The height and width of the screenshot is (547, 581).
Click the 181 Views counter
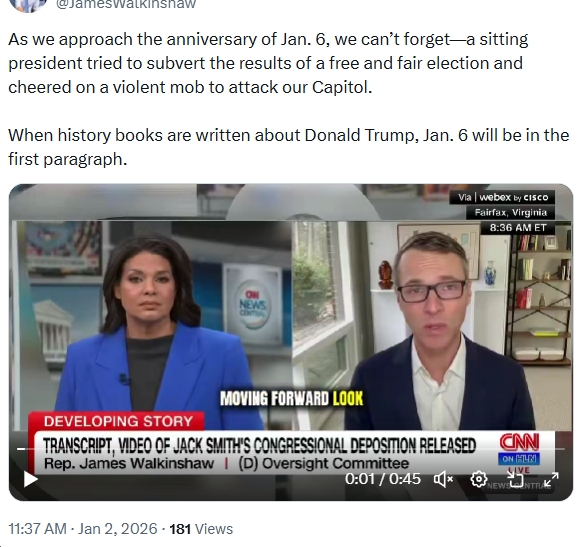[x=201, y=529]
